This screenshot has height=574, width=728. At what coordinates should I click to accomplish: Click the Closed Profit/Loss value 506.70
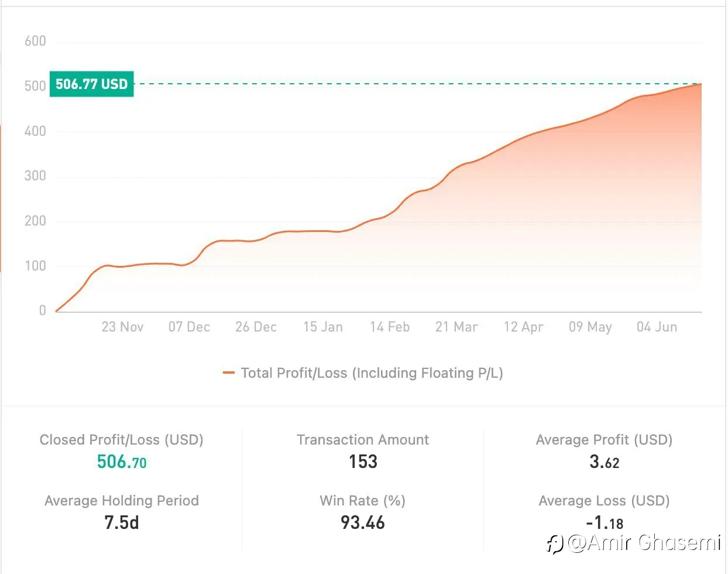pyautogui.click(x=122, y=462)
